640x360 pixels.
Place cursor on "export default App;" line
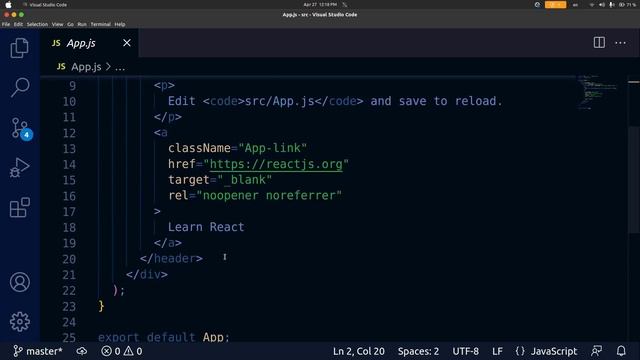(x=164, y=337)
